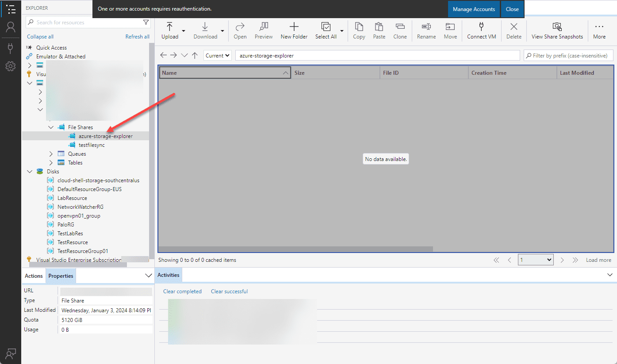Sort by the Size column header
617x364 pixels.
(x=335, y=73)
